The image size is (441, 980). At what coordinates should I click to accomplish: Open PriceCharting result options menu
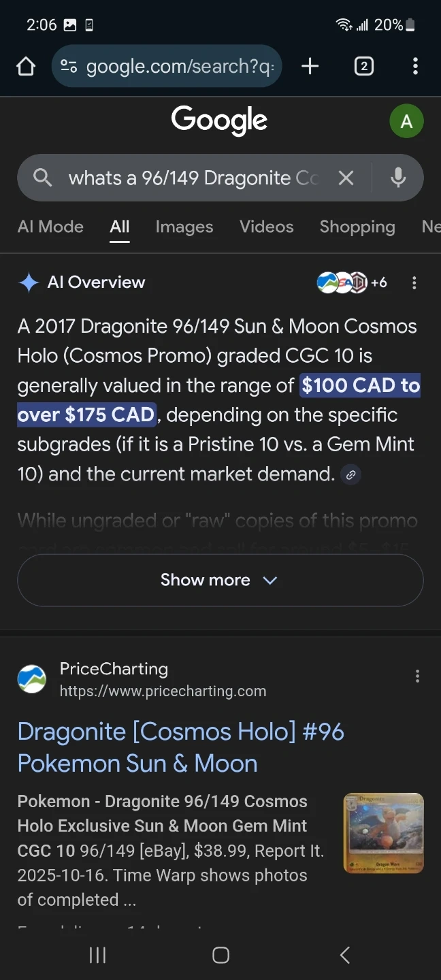(417, 676)
